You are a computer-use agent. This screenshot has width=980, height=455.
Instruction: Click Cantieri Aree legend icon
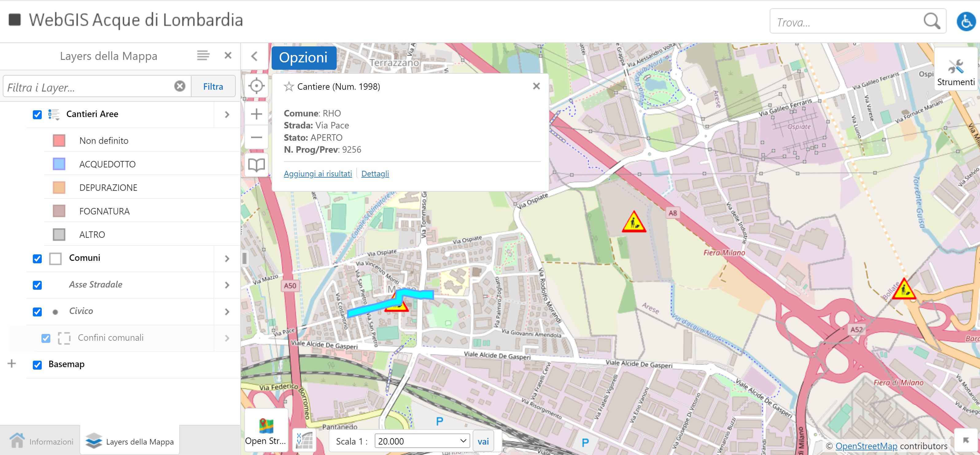pyautogui.click(x=54, y=114)
